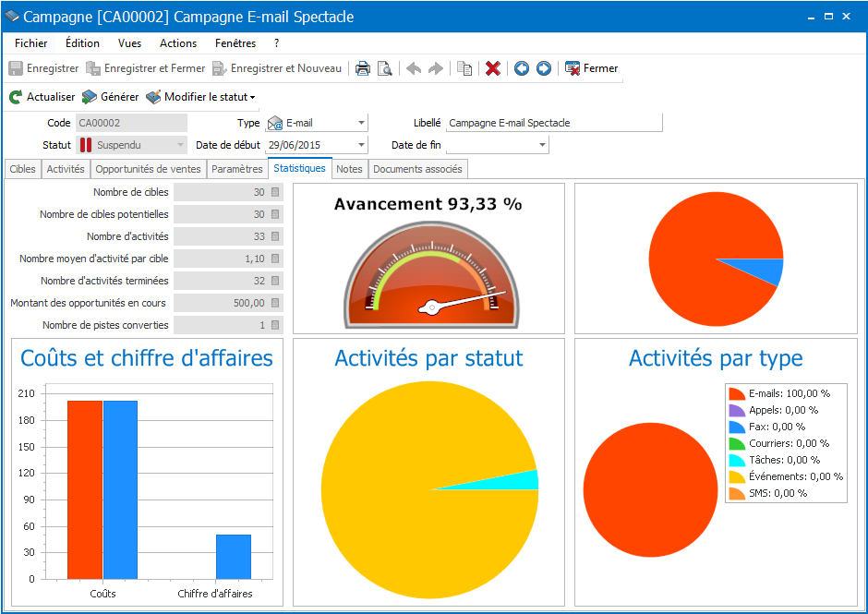Click the Générer icon
Screen dimensions: 868x614
(x=90, y=96)
